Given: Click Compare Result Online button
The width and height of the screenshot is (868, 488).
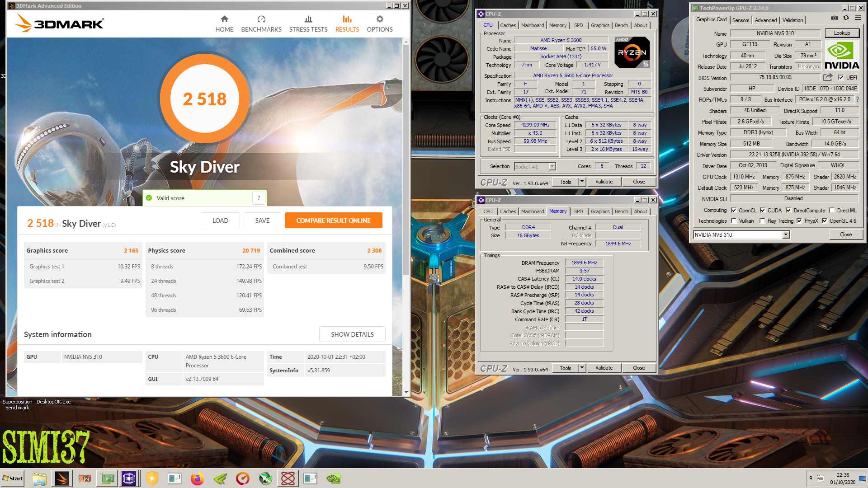Looking at the screenshot, I should 333,221.
